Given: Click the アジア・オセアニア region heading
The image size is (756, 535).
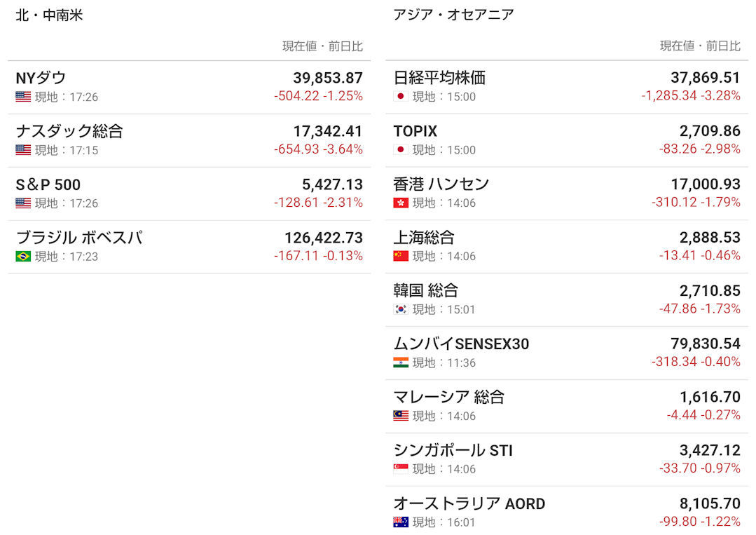Looking at the screenshot, I should [x=453, y=15].
